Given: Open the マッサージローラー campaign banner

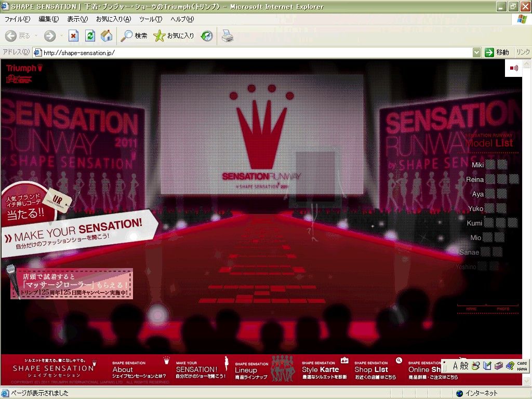Looking at the screenshot, I should pos(72,284).
